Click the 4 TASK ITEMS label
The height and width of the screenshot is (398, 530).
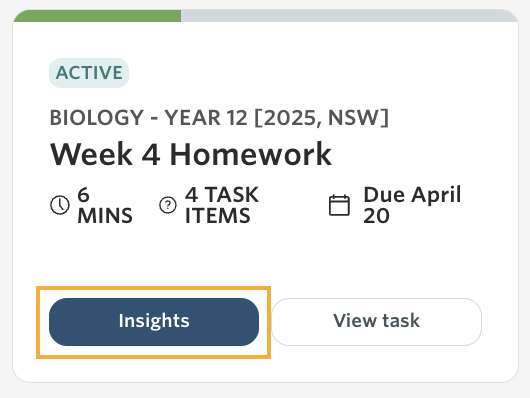222,205
